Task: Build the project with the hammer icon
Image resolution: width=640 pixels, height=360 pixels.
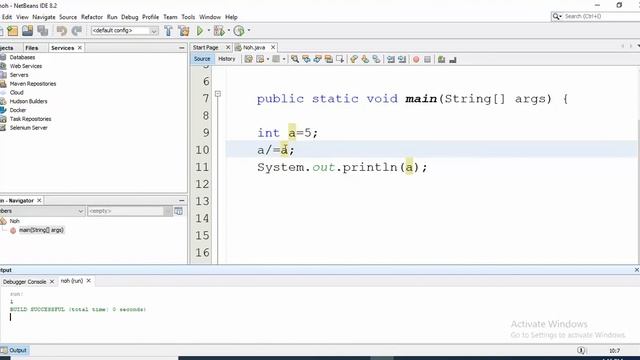Action: tap(168, 31)
